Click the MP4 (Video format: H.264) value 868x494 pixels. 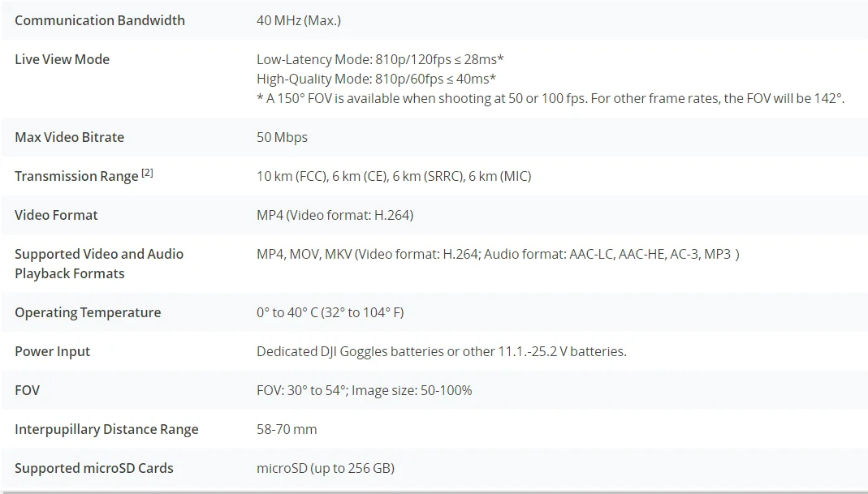tap(335, 215)
